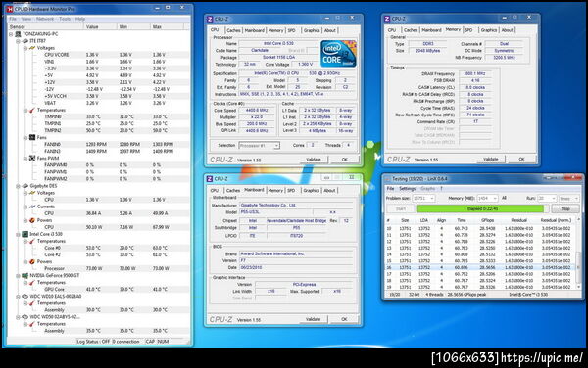588x368 pixels.
Task: Click the GFlops column header in LinX
Action: click(487, 220)
